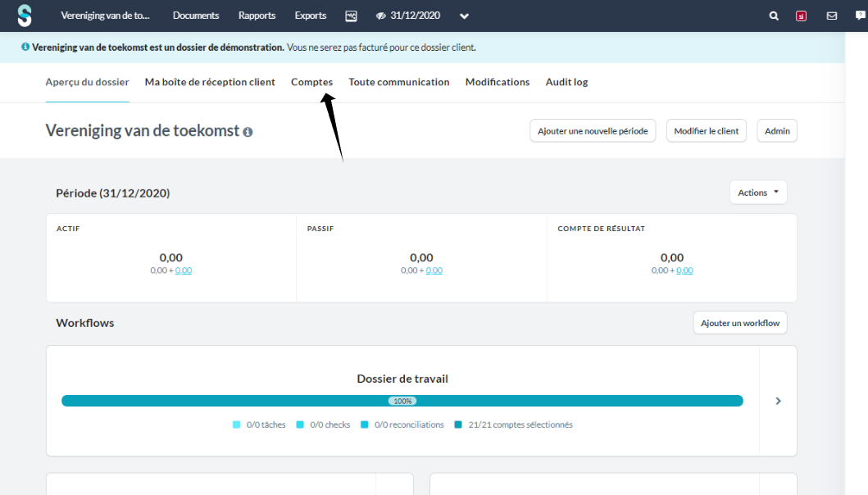Click the 0,00 link under PASSIF
Image resolution: width=868 pixels, height=495 pixels.
click(434, 270)
